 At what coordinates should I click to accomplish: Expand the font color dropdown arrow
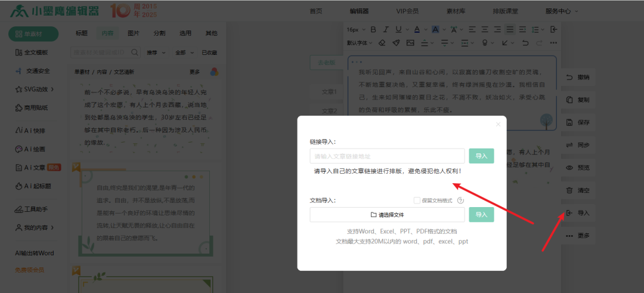426,30
